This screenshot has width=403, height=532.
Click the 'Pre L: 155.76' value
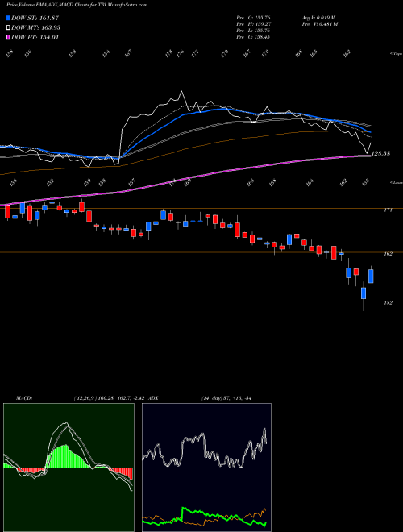pyautogui.click(x=253, y=31)
